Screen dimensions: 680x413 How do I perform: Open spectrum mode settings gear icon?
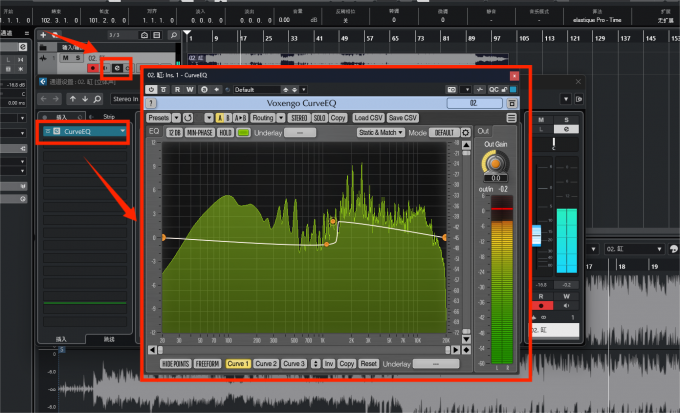click(x=465, y=133)
